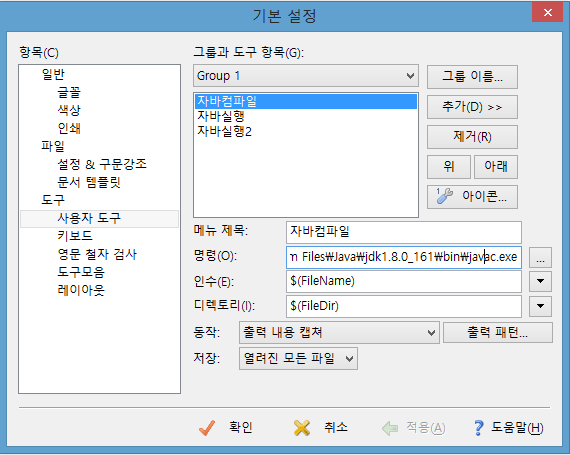Click the 그룹 이름... button
This screenshot has width=570, height=455.
tap(472, 77)
